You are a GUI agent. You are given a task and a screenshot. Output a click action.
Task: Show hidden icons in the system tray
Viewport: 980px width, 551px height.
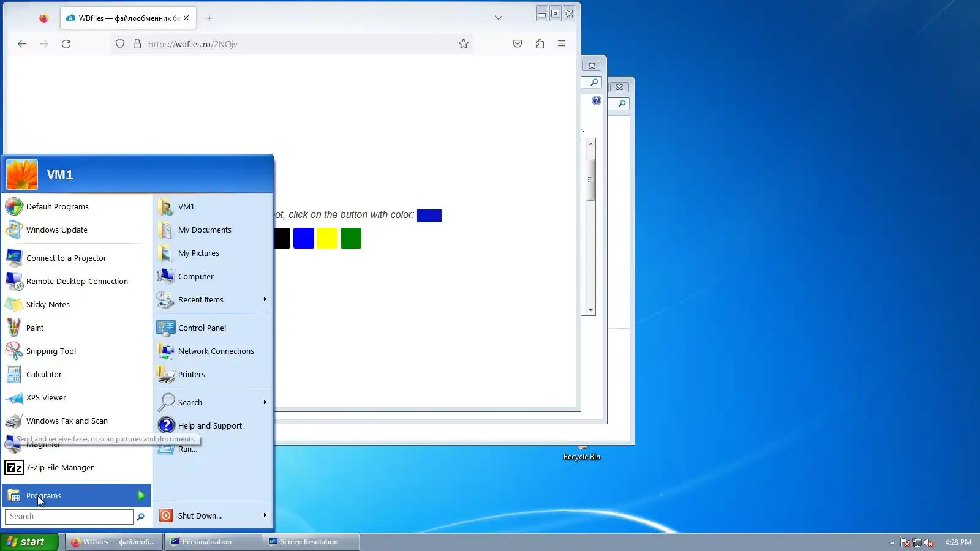(x=892, y=542)
